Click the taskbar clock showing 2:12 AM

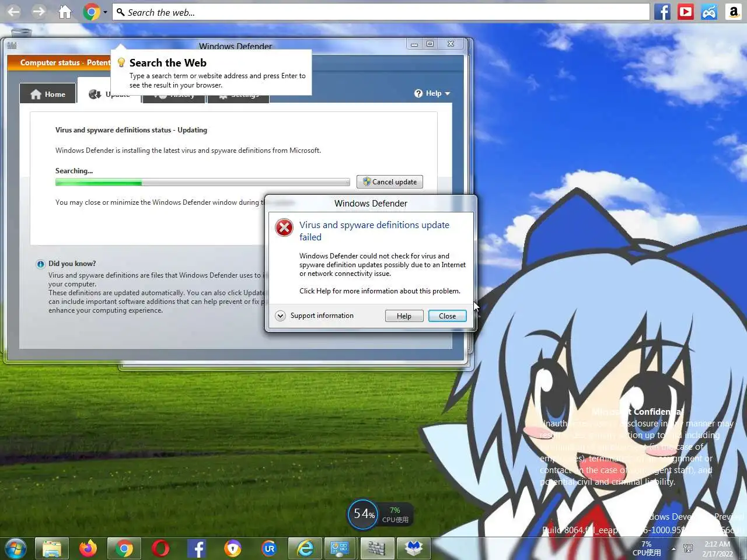point(717,549)
